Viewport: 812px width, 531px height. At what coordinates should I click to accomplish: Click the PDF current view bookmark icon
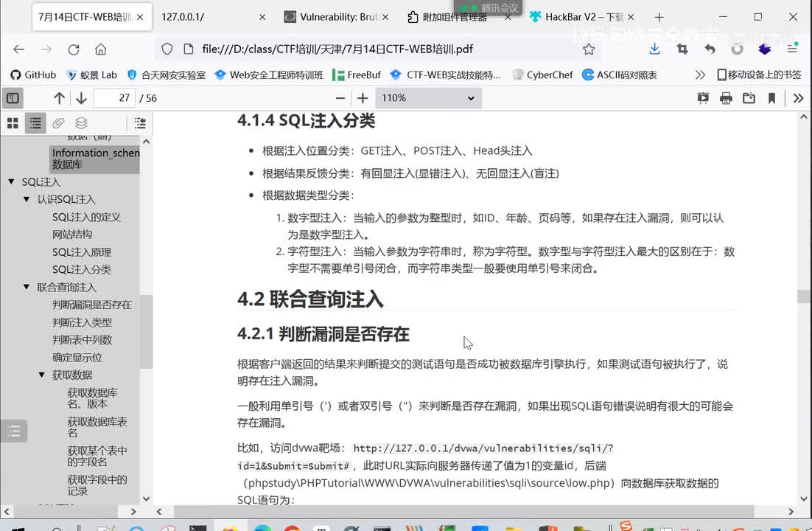[771, 98]
